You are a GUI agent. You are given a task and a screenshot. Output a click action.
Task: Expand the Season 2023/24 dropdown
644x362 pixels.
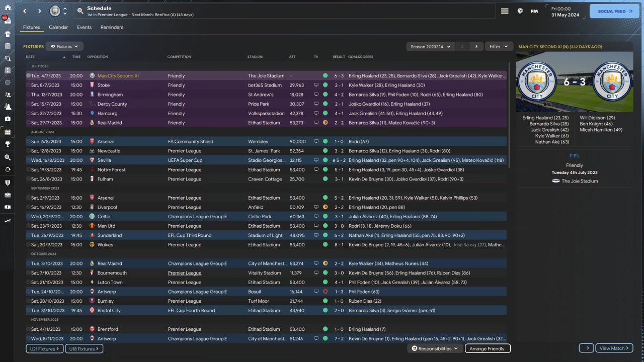(x=430, y=47)
